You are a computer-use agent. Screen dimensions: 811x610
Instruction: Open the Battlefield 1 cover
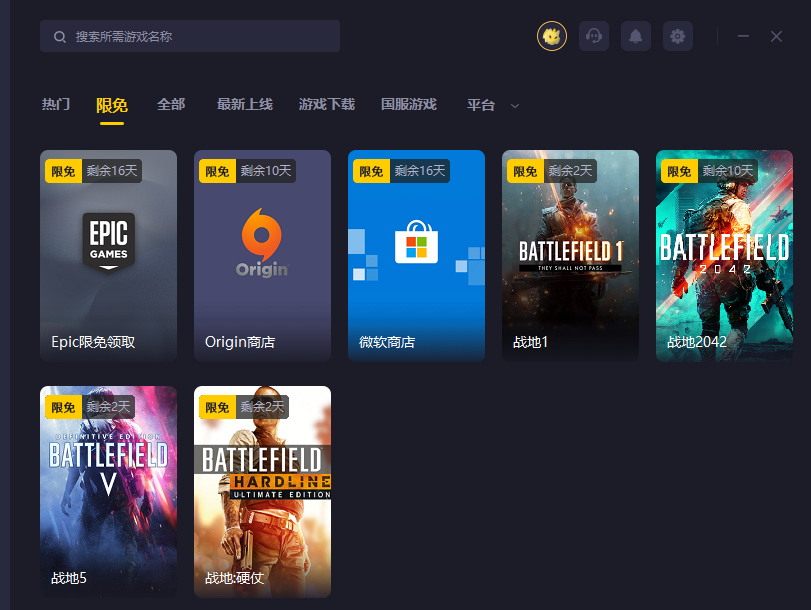pos(570,256)
